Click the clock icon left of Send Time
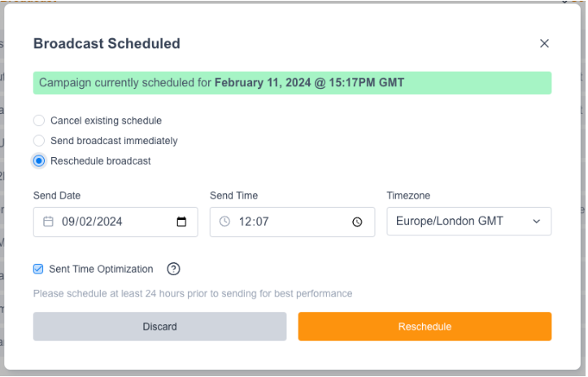 (225, 221)
